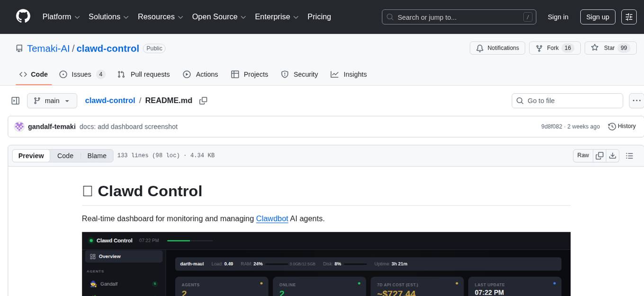Follow the Clawdbot link in the README
The width and height of the screenshot is (644, 296).
pos(272,218)
